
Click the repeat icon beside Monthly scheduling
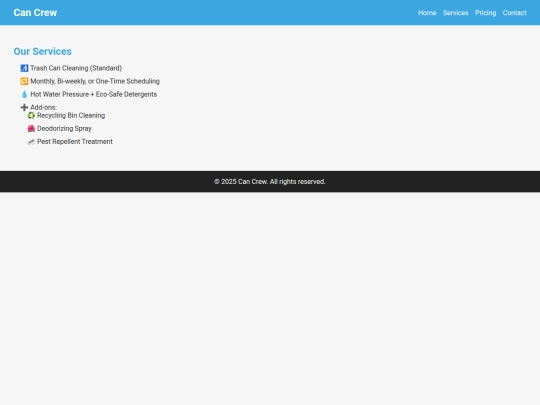coord(24,81)
